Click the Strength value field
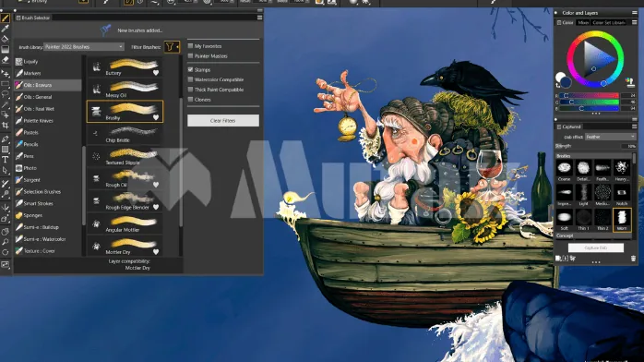 pos(628,146)
